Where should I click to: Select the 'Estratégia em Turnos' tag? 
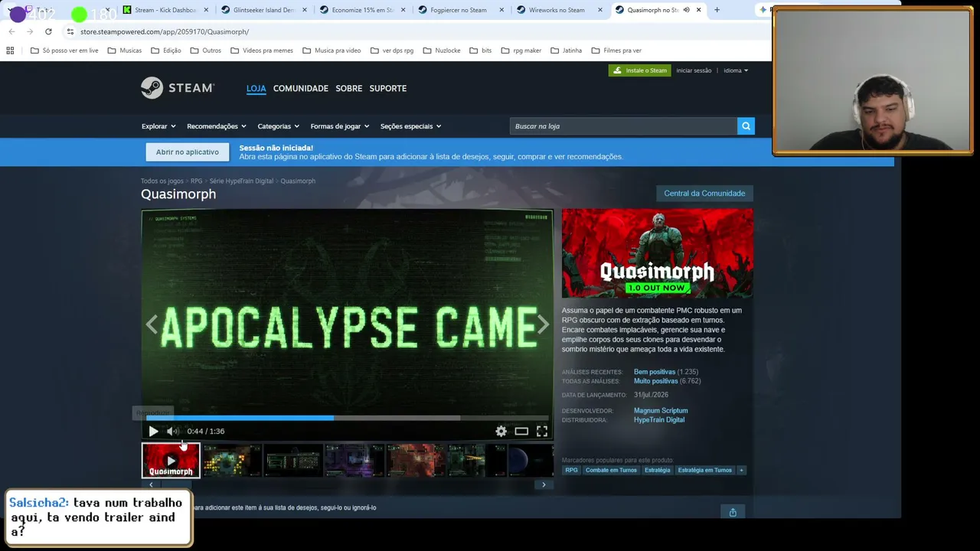704,470
